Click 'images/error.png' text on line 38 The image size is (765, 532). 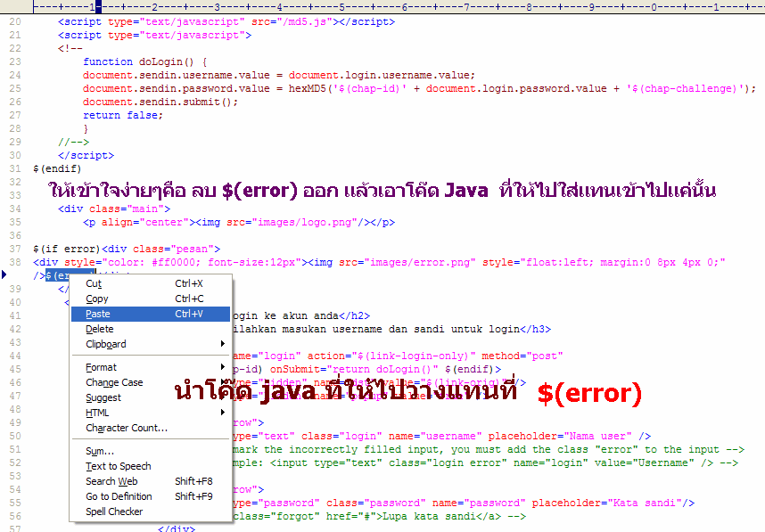coord(420,262)
